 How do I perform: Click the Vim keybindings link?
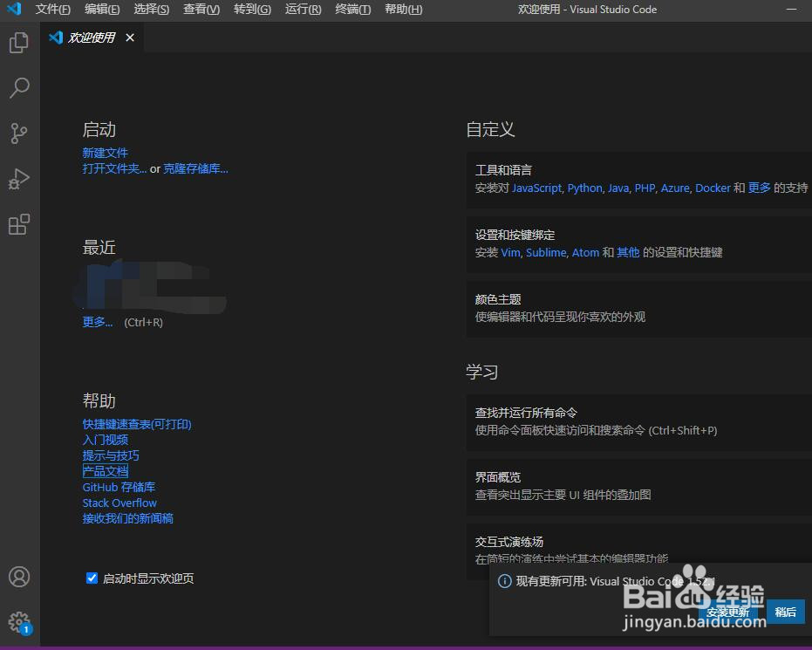coord(510,252)
